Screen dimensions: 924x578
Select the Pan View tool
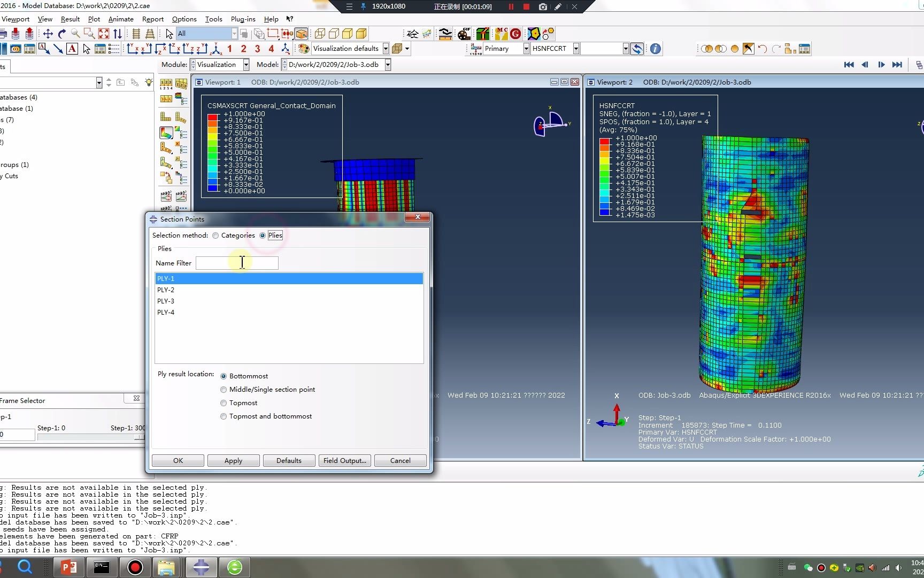coord(48,34)
